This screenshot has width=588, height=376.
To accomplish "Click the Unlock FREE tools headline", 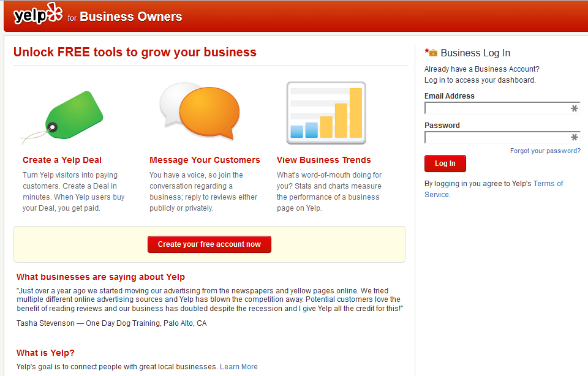I will pyautogui.click(x=135, y=52).
